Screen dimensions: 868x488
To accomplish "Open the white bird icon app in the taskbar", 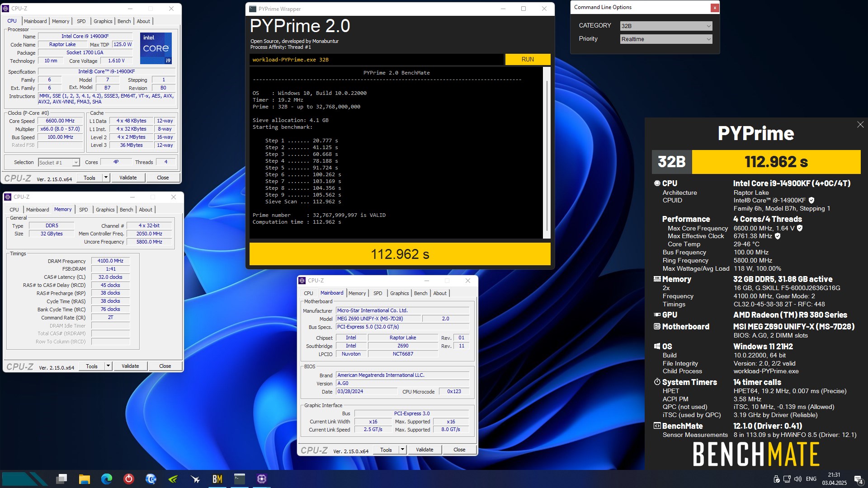I will (x=195, y=479).
